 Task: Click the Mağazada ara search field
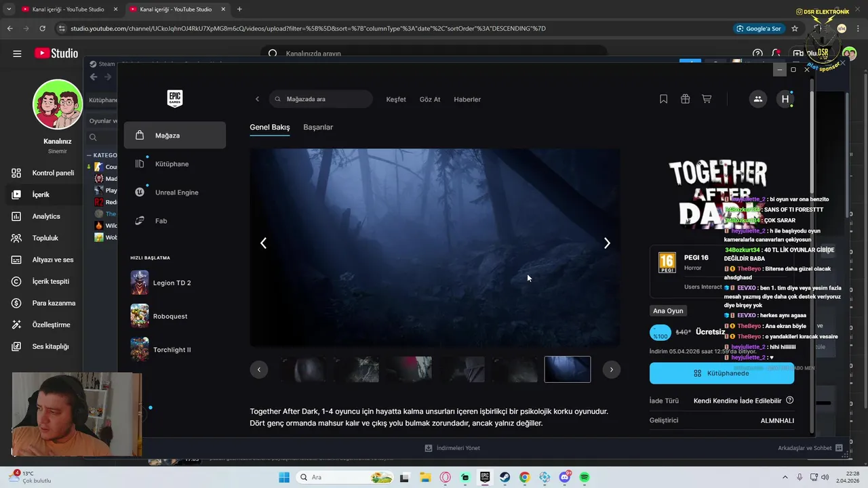(321, 99)
